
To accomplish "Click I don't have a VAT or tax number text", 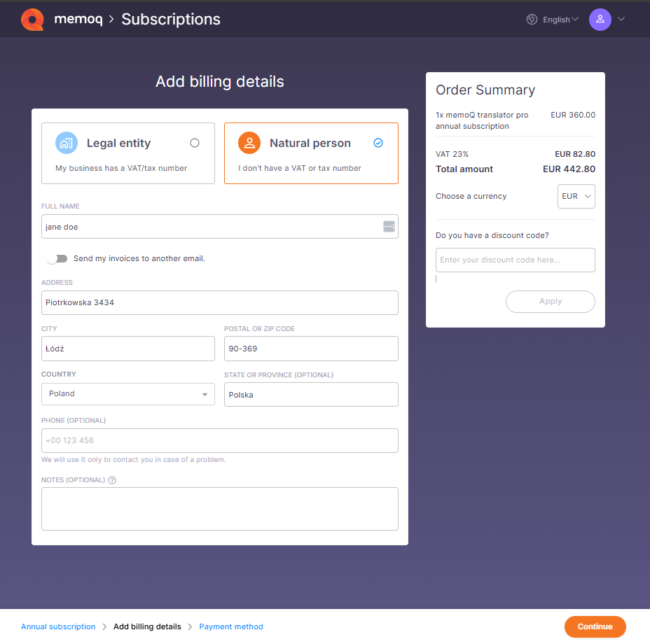I will pyautogui.click(x=299, y=168).
